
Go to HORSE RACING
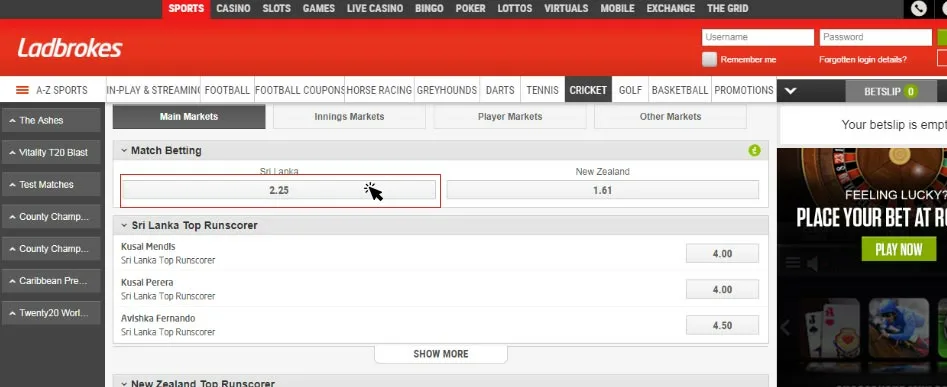click(379, 90)
